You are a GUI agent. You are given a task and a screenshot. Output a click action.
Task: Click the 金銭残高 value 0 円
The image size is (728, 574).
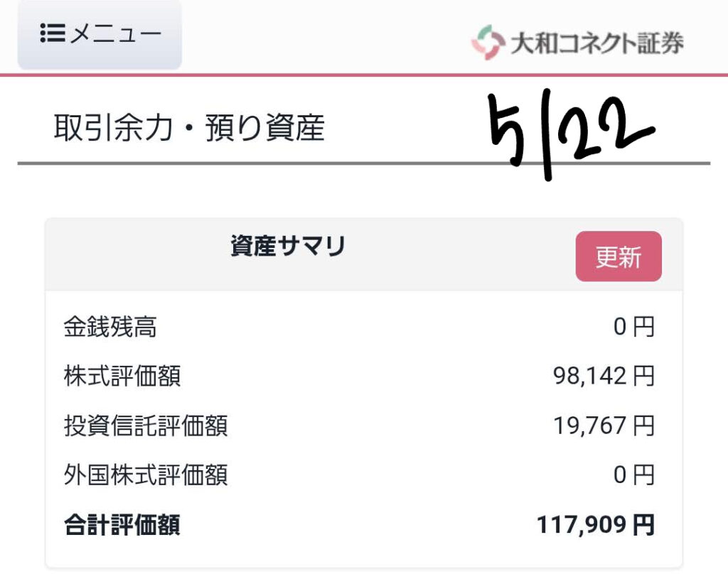pos(633,327)
